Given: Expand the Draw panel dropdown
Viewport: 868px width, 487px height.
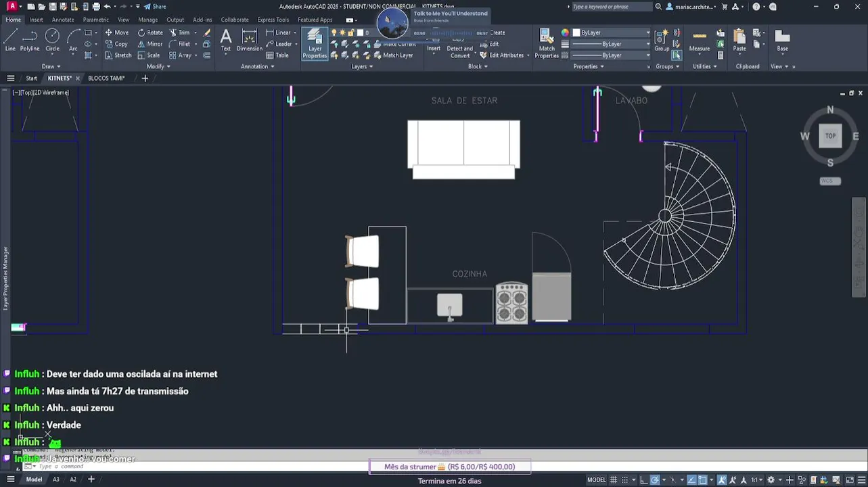Looking at the screenshot, I should coord(51,66).
